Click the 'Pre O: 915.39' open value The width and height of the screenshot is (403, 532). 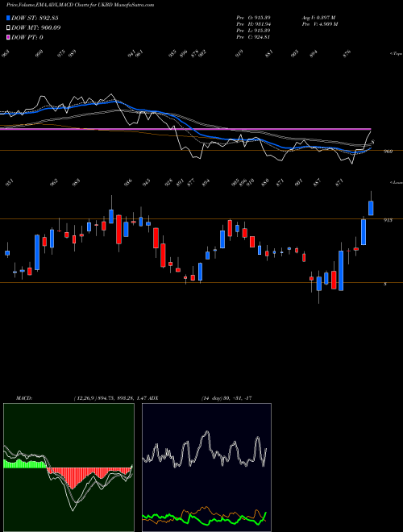pos(253,18)
